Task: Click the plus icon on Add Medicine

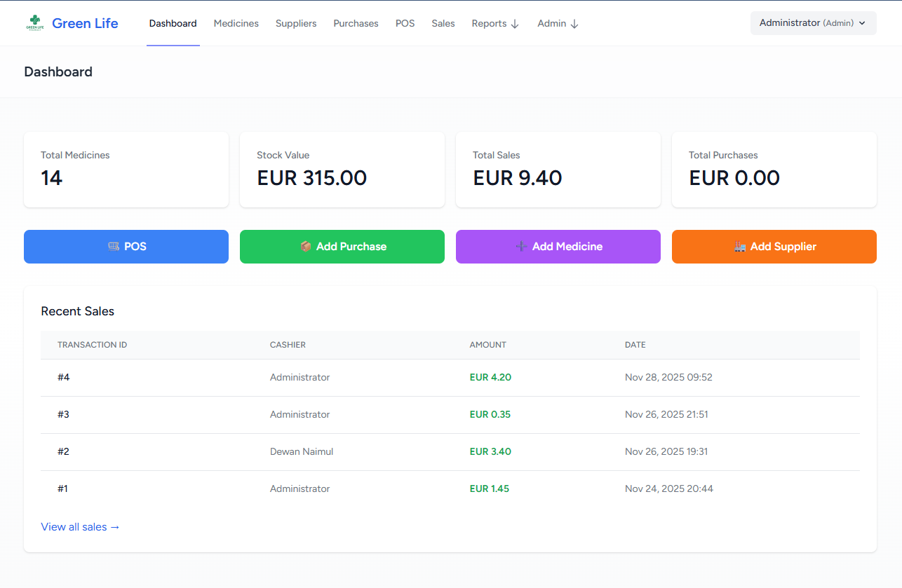Action: [521, 247]
